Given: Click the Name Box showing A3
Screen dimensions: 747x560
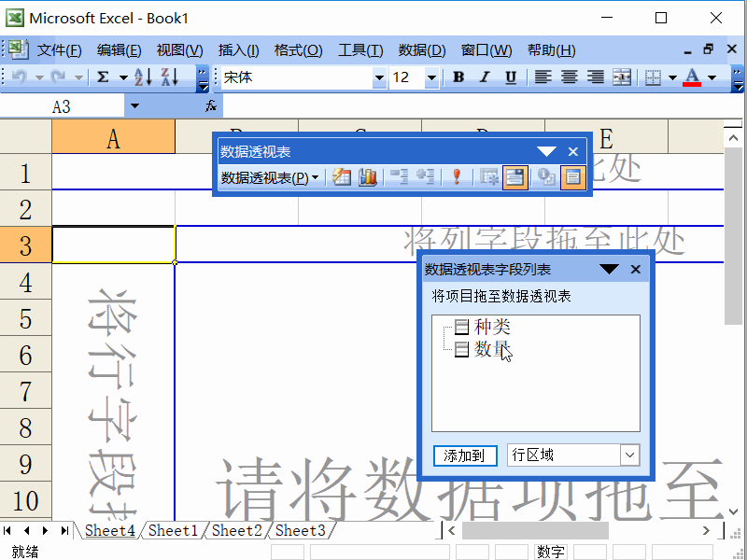Looking at the screenshot, I should 63,106.
